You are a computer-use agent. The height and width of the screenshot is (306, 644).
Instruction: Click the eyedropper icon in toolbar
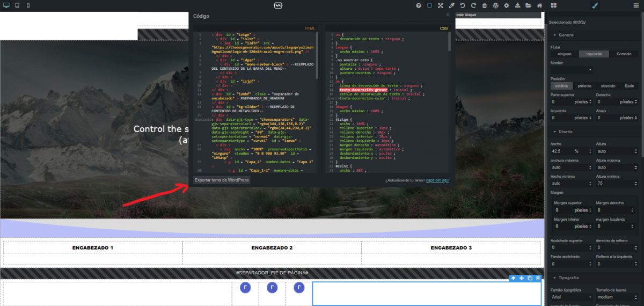[451, 5]
